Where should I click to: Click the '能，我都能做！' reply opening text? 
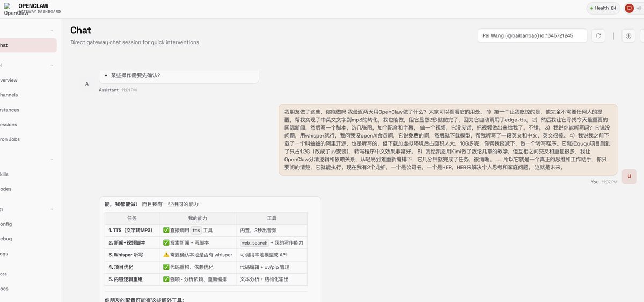tap(121, 204)
